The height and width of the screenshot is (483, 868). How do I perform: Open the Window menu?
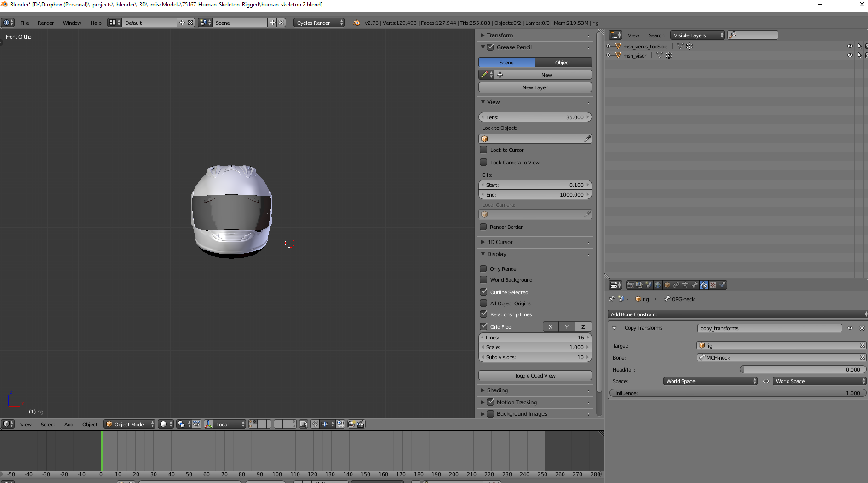tap(72, 23)
